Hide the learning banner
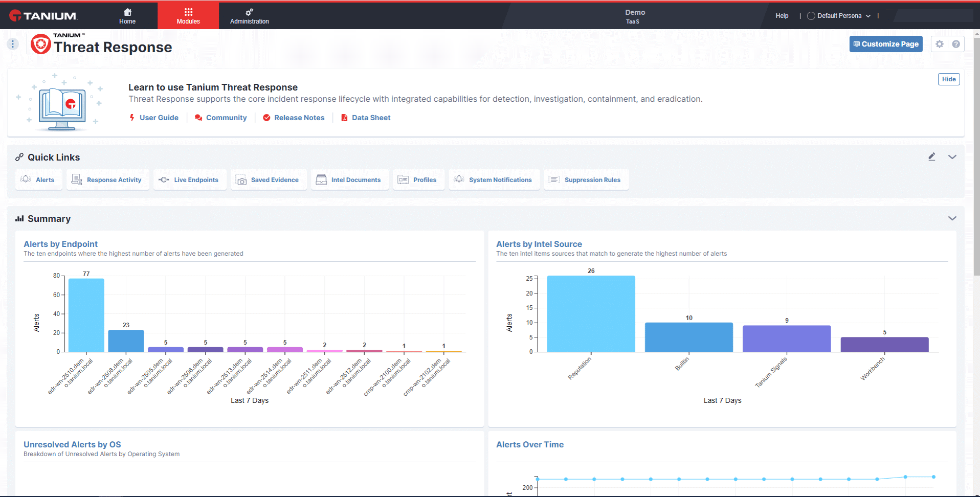The width and height of the screenshot is (980, 497). point(949,79)
